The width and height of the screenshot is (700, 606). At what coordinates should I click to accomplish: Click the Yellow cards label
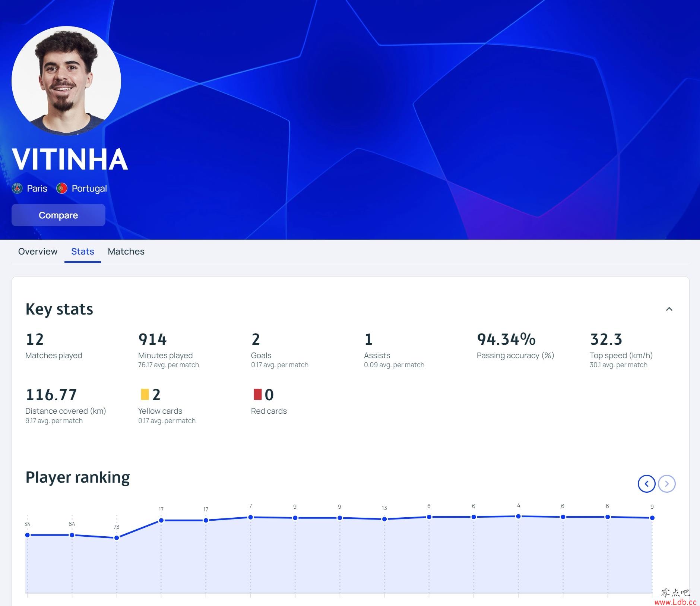tap(160, 411)
